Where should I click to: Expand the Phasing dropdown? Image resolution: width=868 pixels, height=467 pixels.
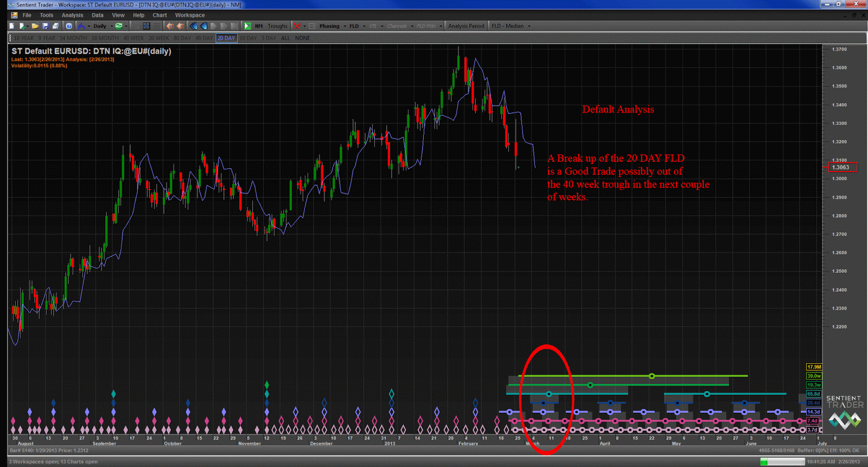click(344, 26)
